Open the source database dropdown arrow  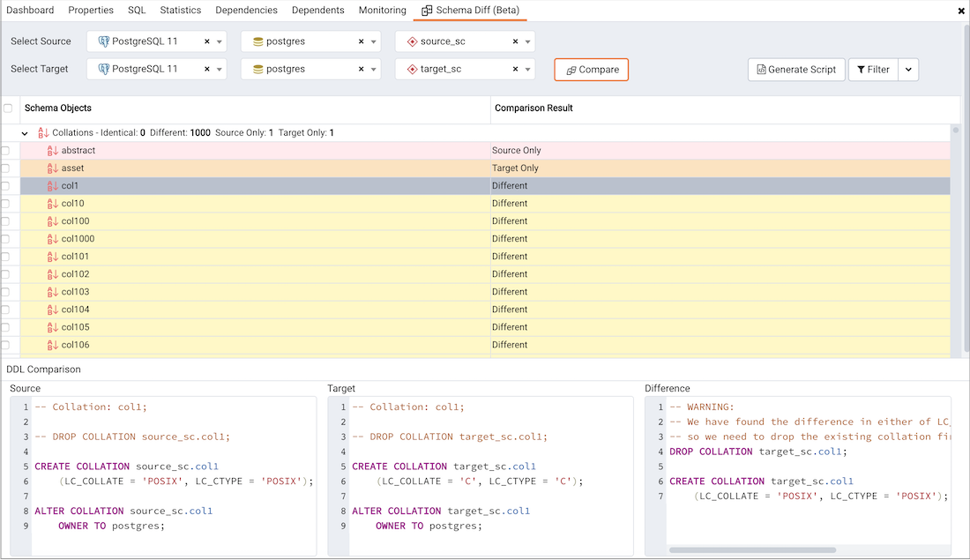374,42
